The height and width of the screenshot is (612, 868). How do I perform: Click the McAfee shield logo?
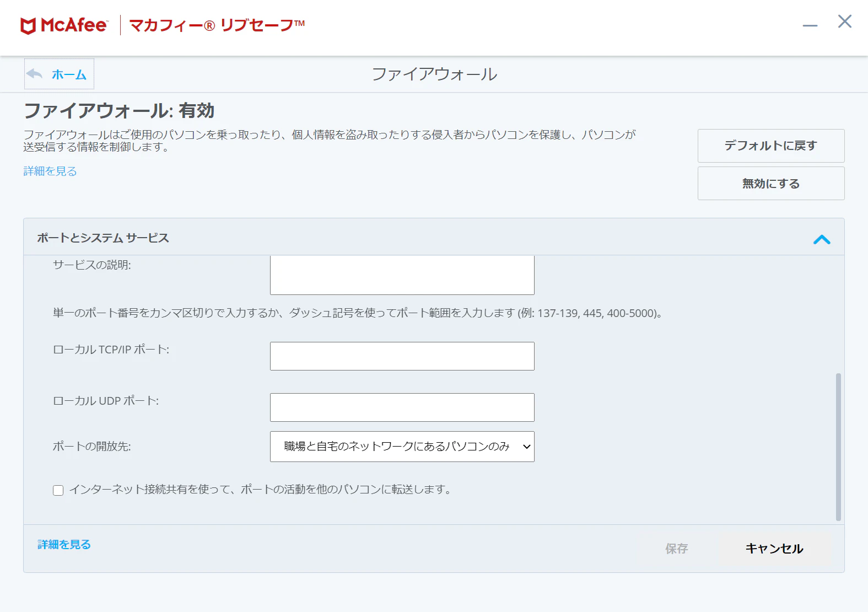pyautogui.click(x=28, y=26)
